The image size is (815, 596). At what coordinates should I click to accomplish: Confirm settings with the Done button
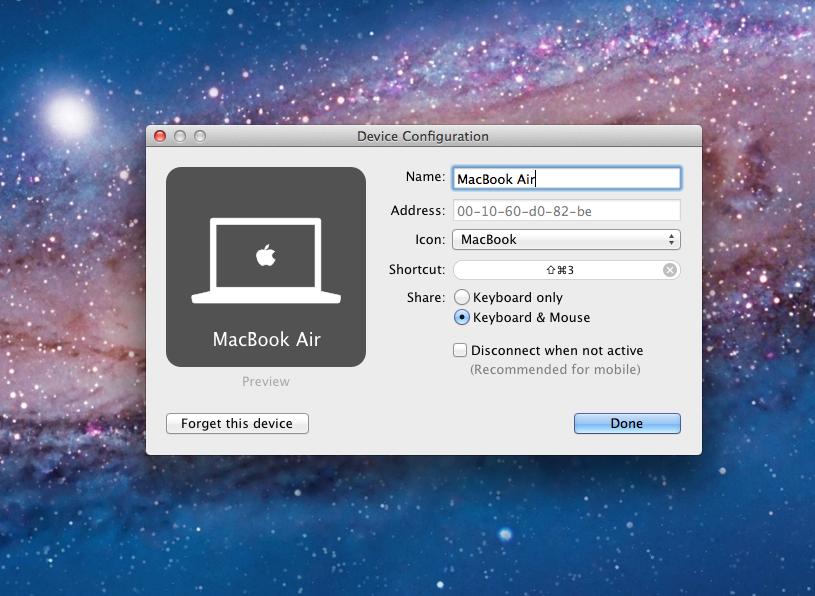(627, 423)
